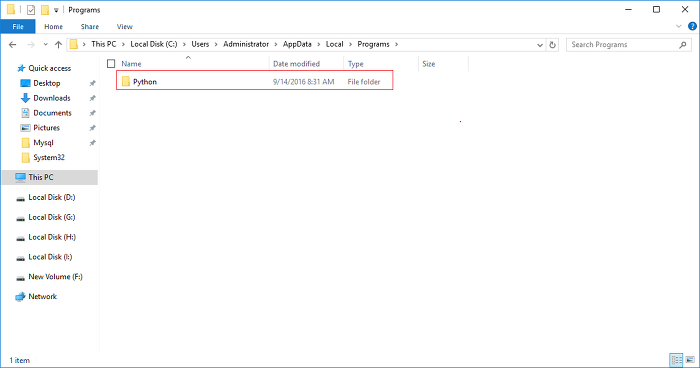Open the System32 folder in sidebar
The image size is (700, 368).
coord(49,158)
